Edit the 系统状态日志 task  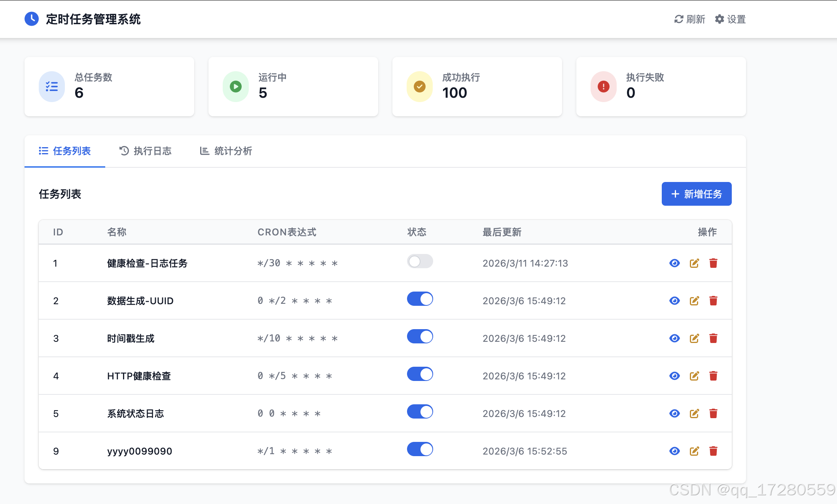click(694, 413)
